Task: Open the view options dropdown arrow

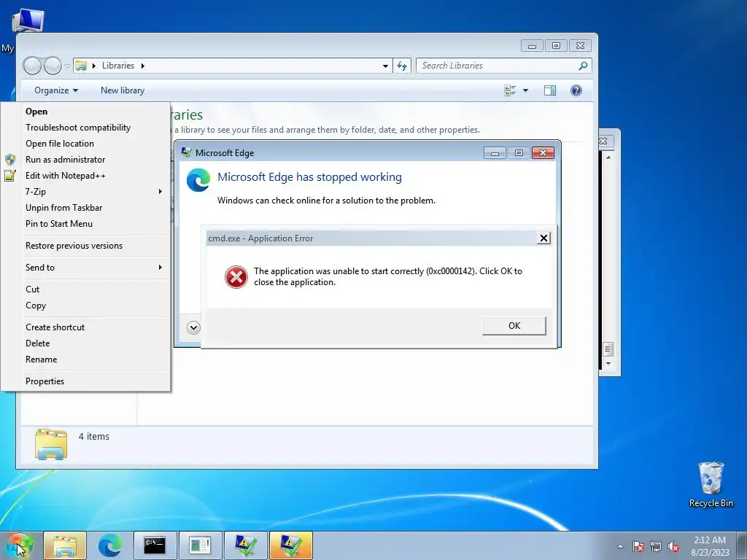Action: tap(525, 90)
